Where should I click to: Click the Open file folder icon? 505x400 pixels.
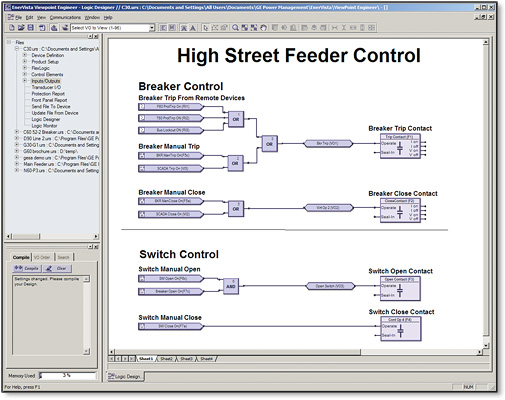[21, 28]
